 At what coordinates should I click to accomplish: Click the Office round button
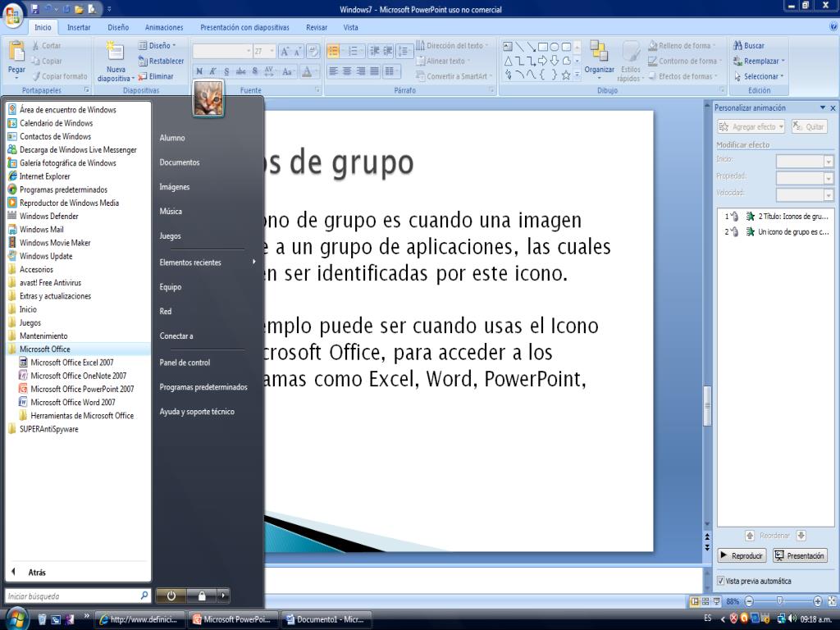pos(13,15)
